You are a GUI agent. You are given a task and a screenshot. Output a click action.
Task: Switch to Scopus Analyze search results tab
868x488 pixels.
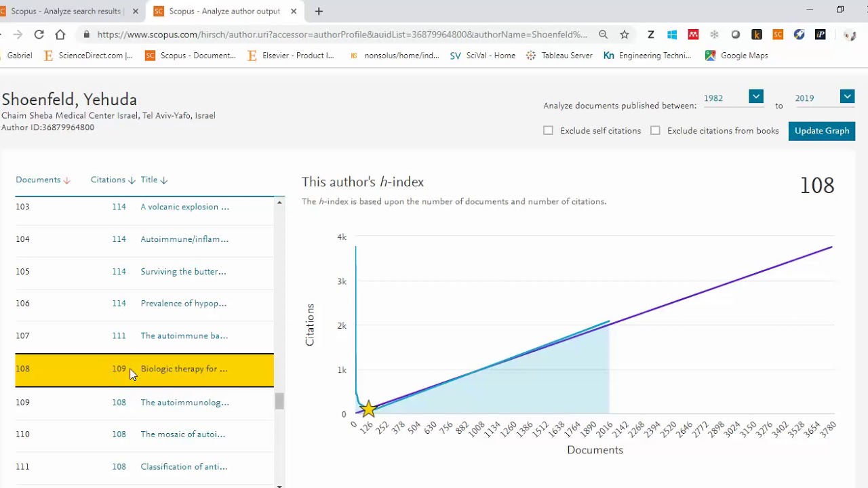[x=66, y=11]
